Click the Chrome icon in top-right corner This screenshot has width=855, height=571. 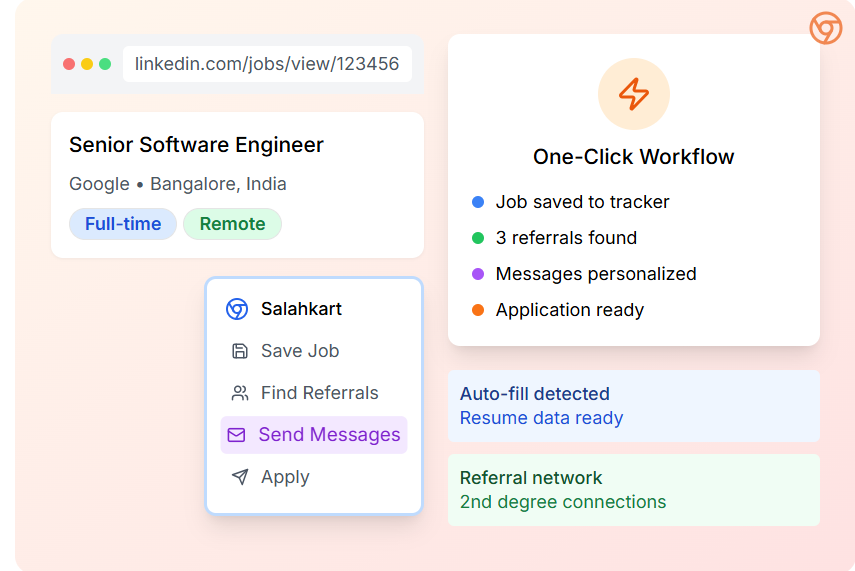tap(825, 28)
